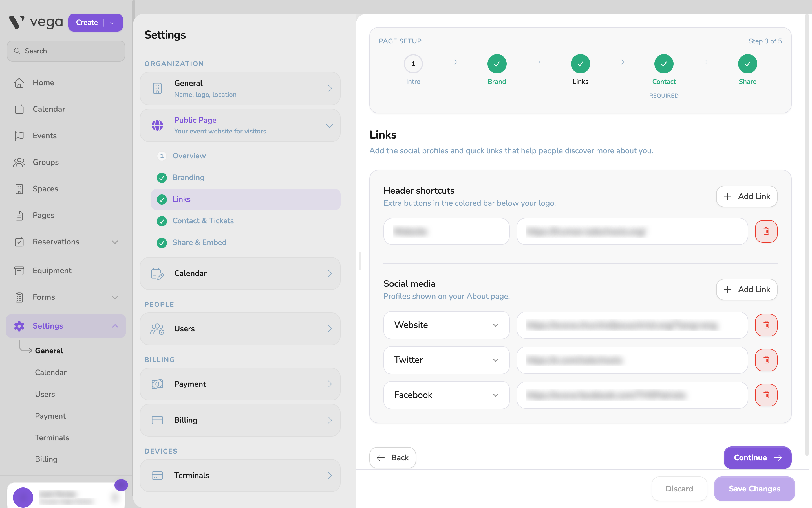This screenshot has height=508, width=812.
Task: Expand the Forms sidebar section
Action: 115,297
